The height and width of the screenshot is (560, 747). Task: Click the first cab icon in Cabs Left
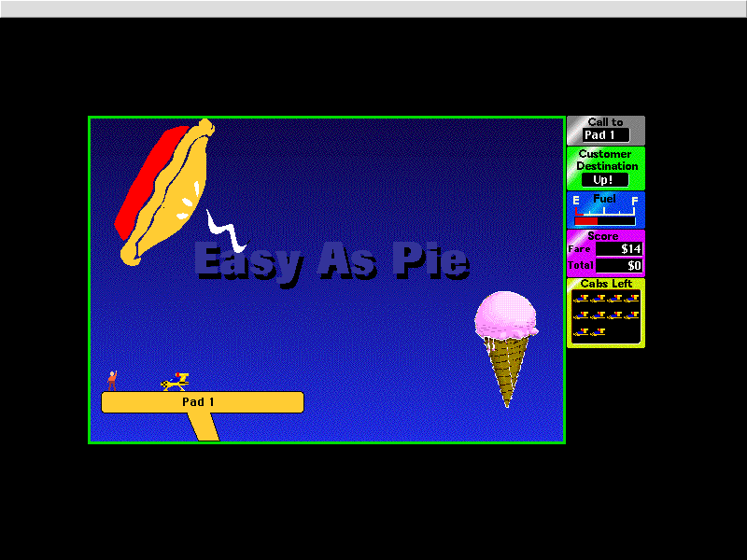(x=581, y=299)
